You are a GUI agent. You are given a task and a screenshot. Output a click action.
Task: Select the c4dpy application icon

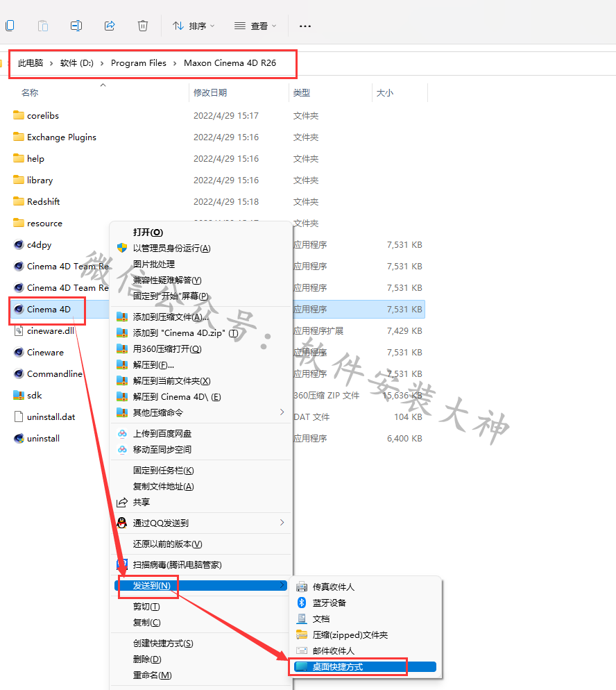tap(19, 244)
